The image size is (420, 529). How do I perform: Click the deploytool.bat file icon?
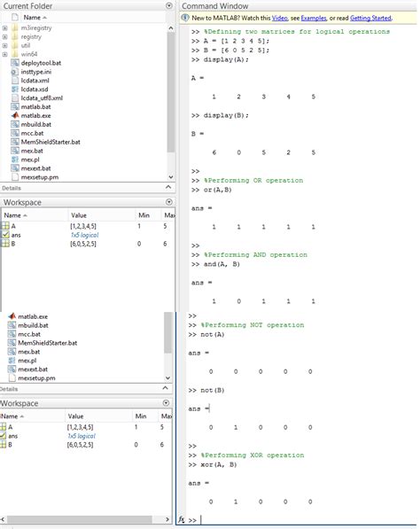[x=15, y=63]
